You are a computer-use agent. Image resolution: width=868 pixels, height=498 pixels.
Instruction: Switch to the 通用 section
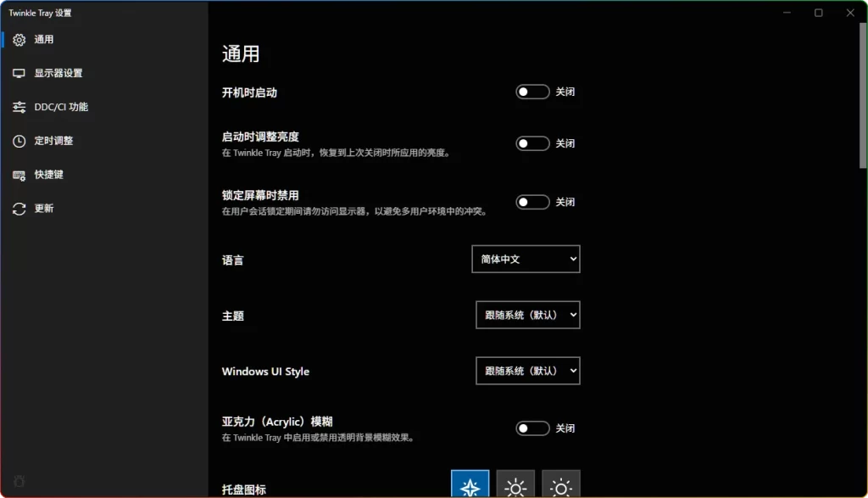pos(42,39)
